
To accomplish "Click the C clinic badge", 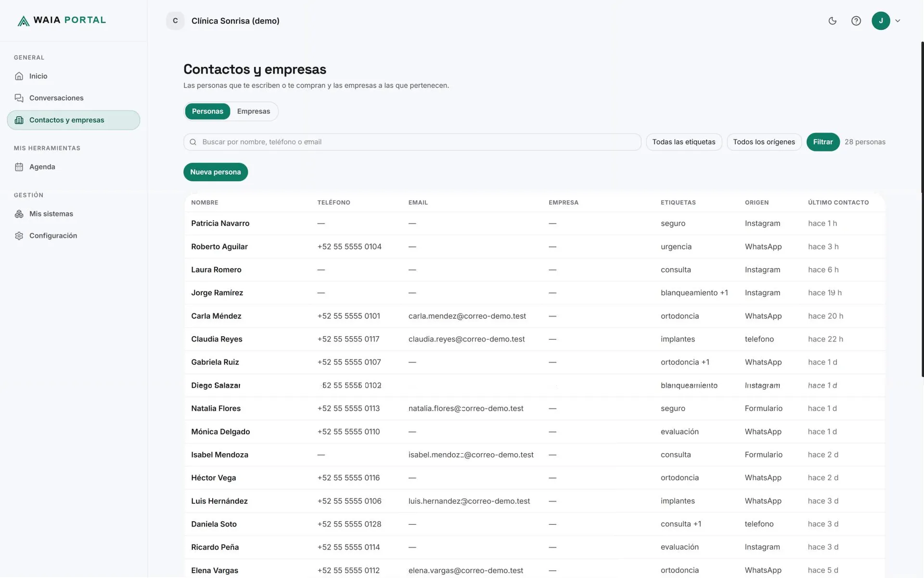I will tap(175, 21).
